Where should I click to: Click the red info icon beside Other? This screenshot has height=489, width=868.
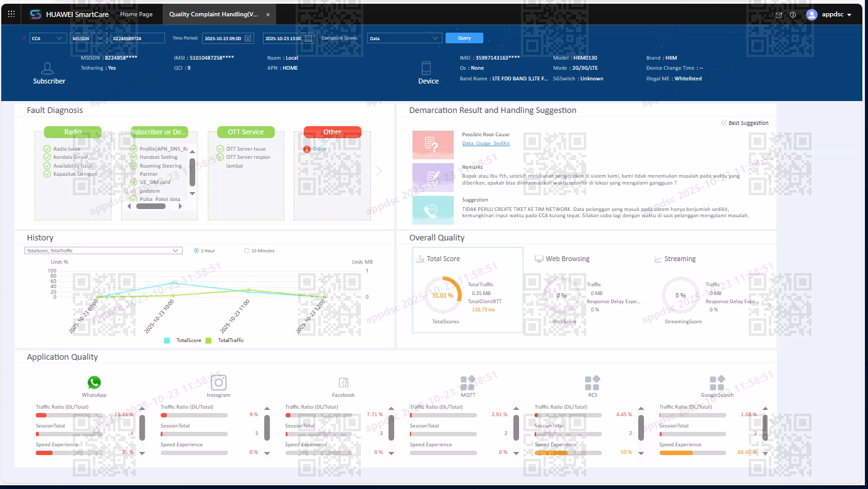click(x=307, y=149)
